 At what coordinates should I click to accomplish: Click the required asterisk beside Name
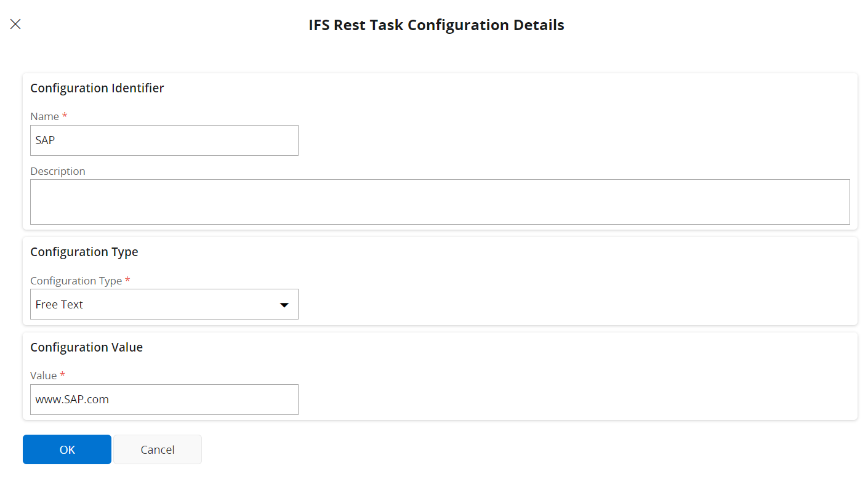65,115
